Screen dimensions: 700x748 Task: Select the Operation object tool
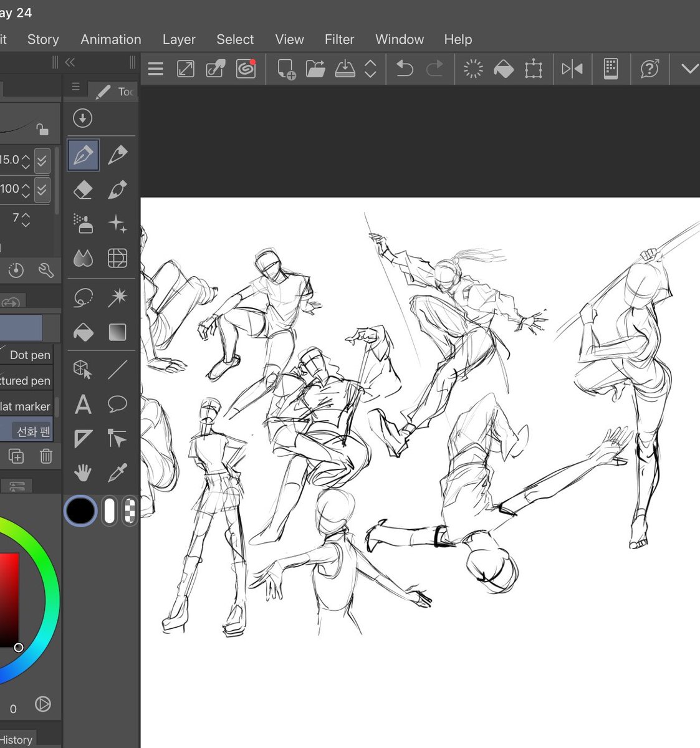click(83, 370)
